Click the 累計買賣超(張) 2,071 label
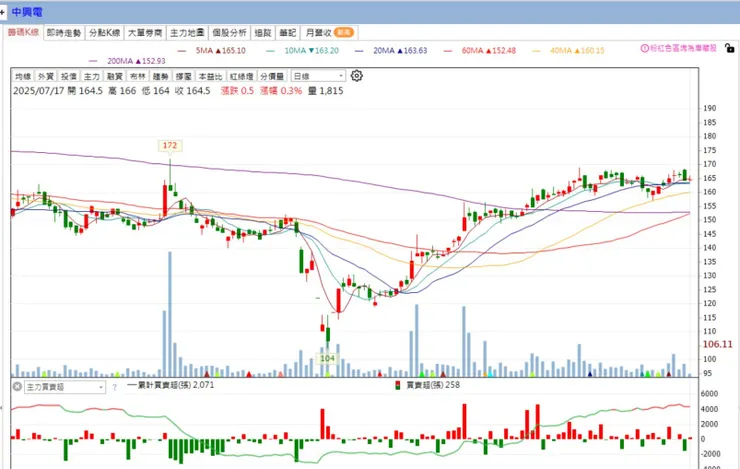Viewport: 740px width, 469px height. tap(170, 385)
